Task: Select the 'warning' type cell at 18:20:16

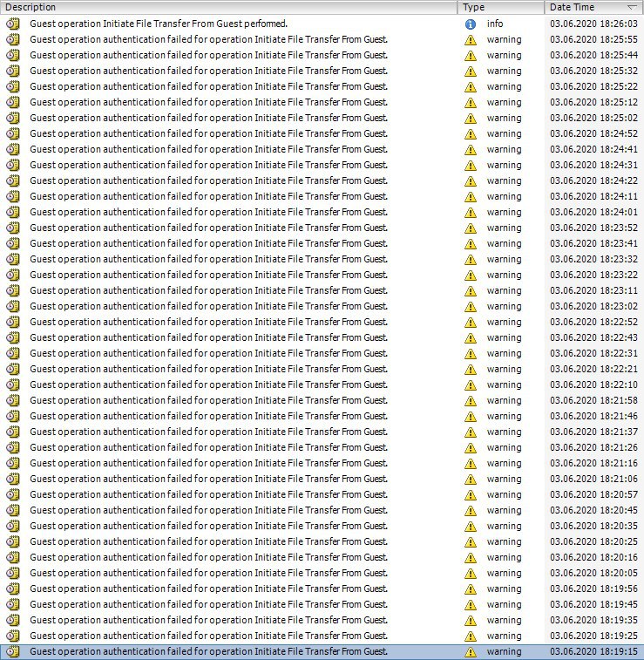Action: (504, 557)
